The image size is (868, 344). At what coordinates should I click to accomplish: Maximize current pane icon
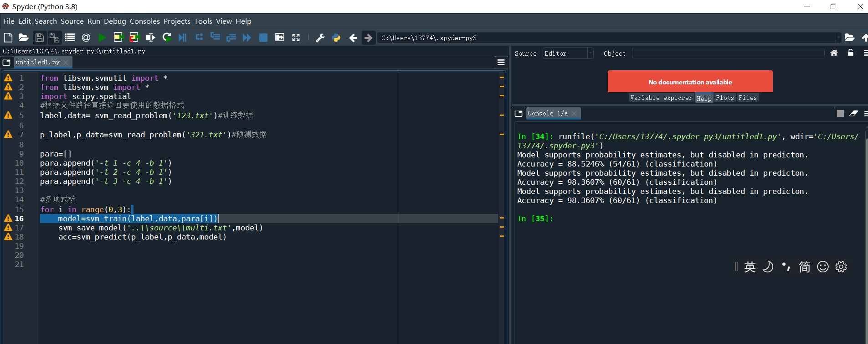pyautogui.click(x=280, y=37)
